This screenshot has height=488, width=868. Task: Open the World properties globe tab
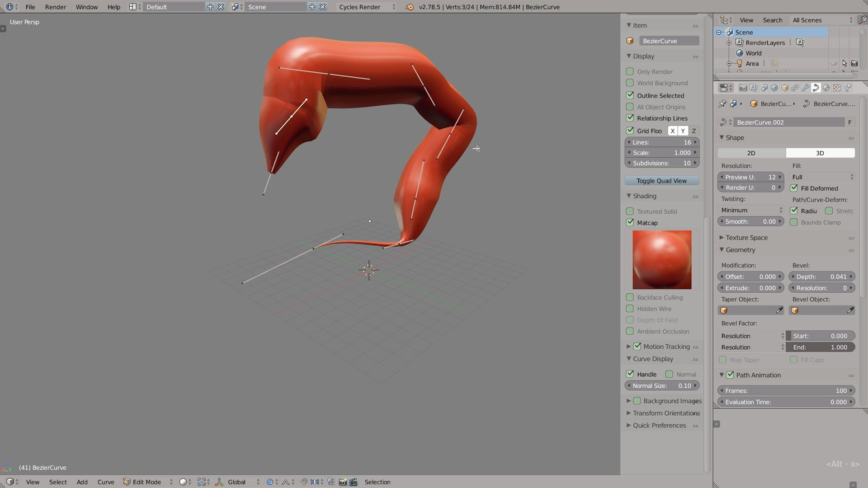774,88
